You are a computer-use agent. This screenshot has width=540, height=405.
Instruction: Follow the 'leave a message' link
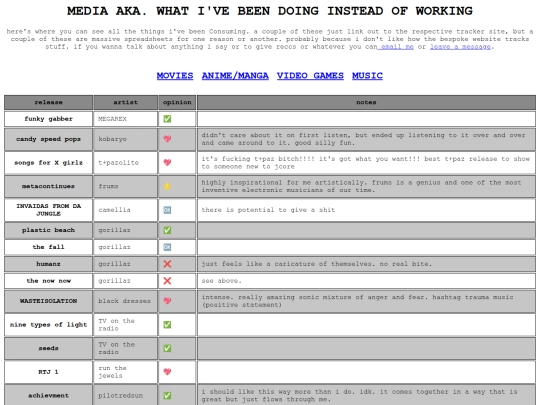pyautogui.click(x=460, y=46)
